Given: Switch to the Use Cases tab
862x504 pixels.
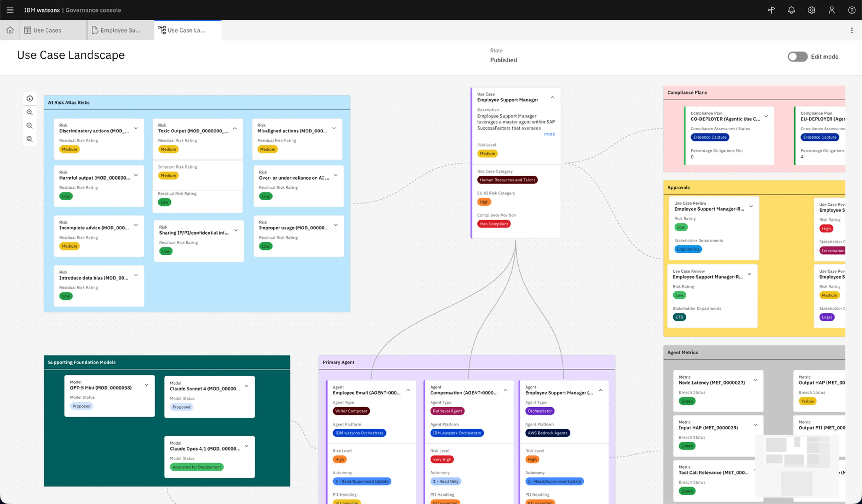Looking at the screenshot, I should pos(53,30).
